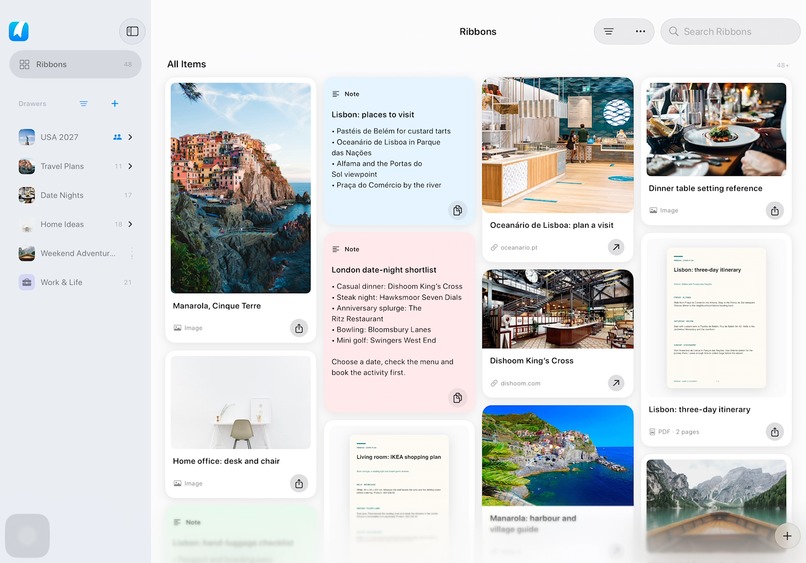Copy the Lisbon places to visit note

[457, 210]
